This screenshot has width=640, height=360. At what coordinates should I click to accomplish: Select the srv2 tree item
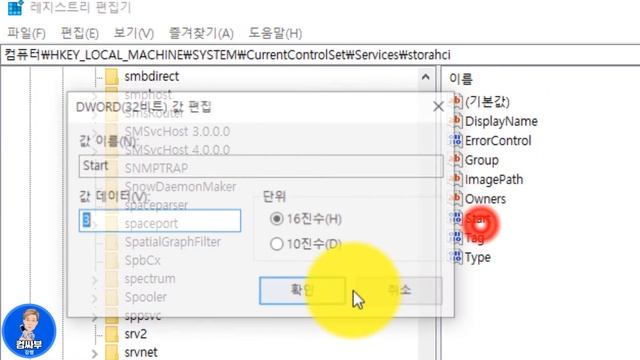coord(136,334)
